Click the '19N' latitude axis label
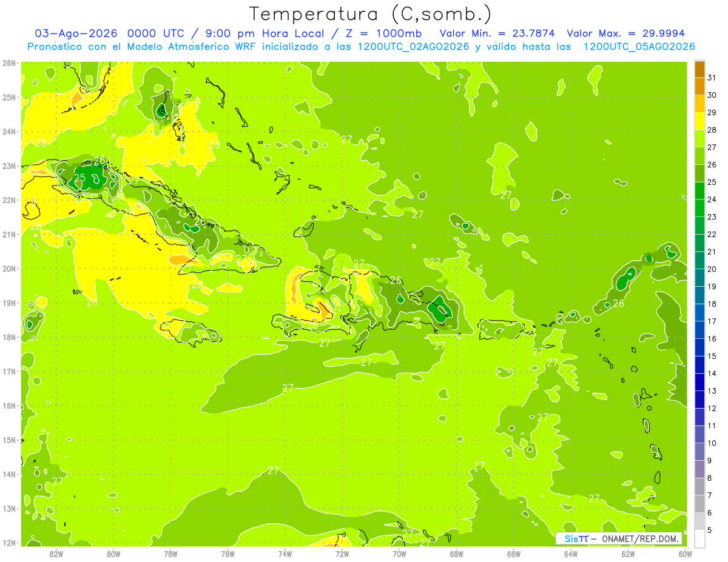Viewport: 728px width, 562px height. click(9, 303)
